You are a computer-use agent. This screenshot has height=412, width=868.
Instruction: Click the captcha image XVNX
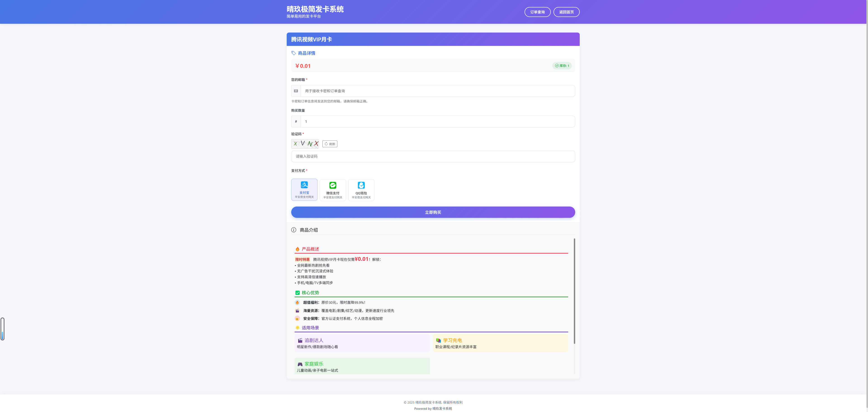305,144
